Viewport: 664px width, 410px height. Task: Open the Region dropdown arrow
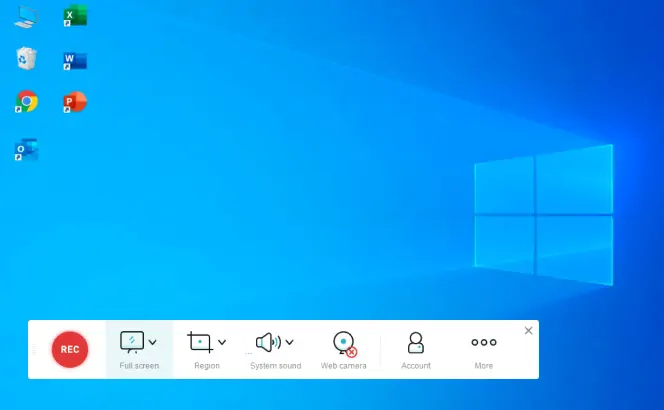coord(222,342)
